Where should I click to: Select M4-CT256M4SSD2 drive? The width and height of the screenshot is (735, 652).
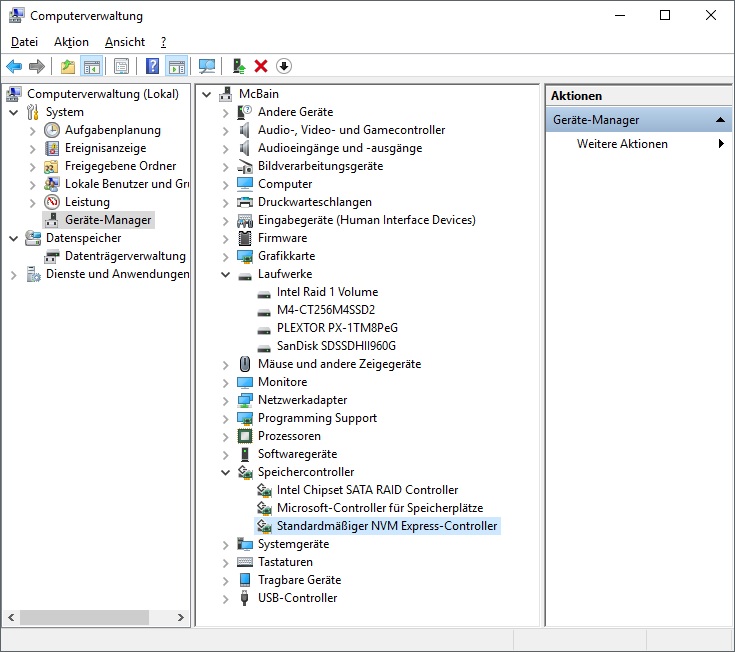pyautogui.click(x=326, y=310)
